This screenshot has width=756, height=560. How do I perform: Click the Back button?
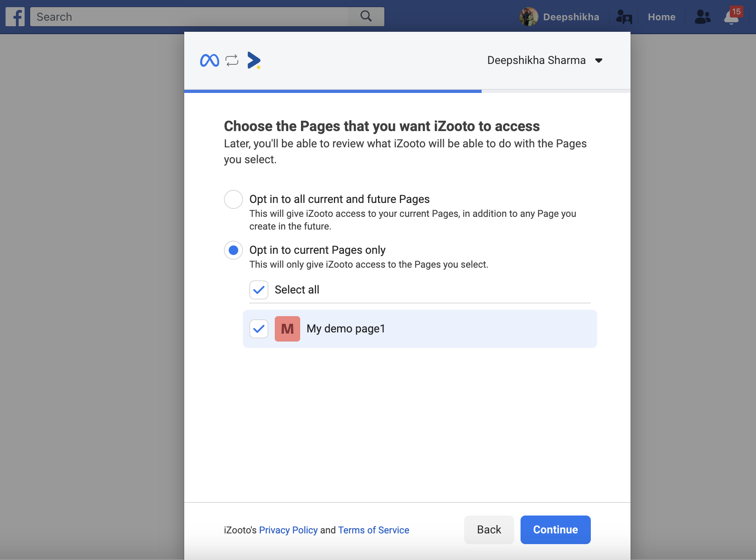pyautogui.click(x=489, y=530)
